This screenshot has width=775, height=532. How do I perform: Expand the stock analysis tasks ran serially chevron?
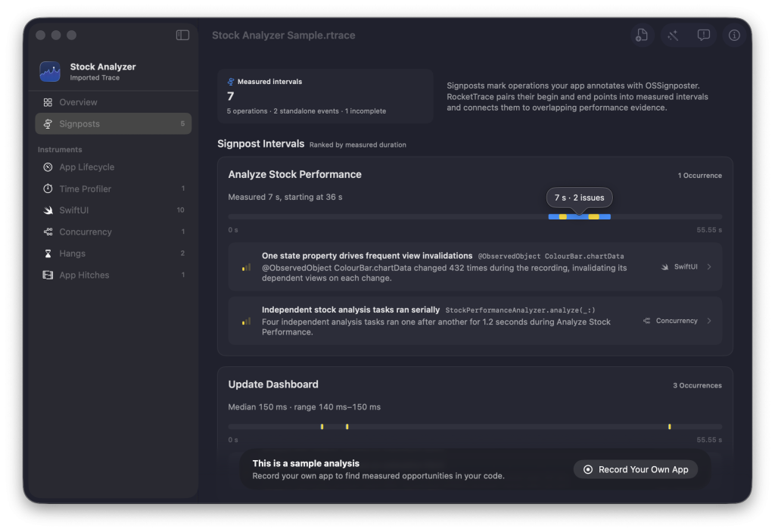click(709, 321)
